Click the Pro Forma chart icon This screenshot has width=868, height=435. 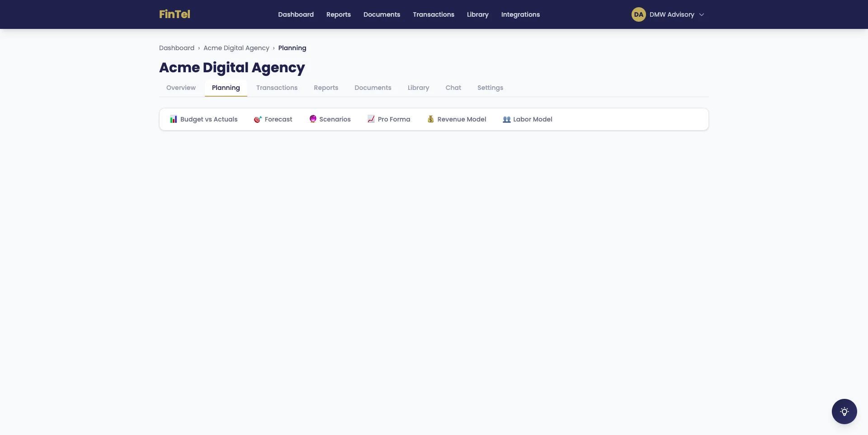(371, 119)
